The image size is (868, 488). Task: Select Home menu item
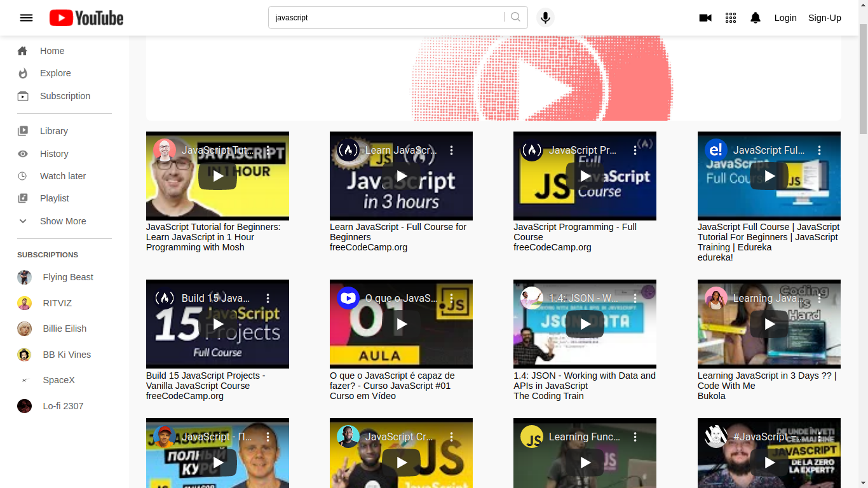tap(52, 51)
